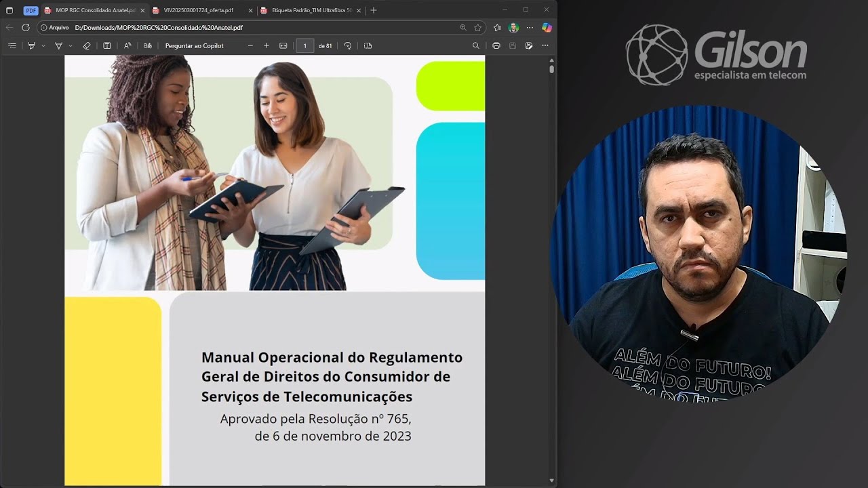Viewport: 868px width, 488px height.
Task: Toggle fit to width view
Action: point(283,45)
